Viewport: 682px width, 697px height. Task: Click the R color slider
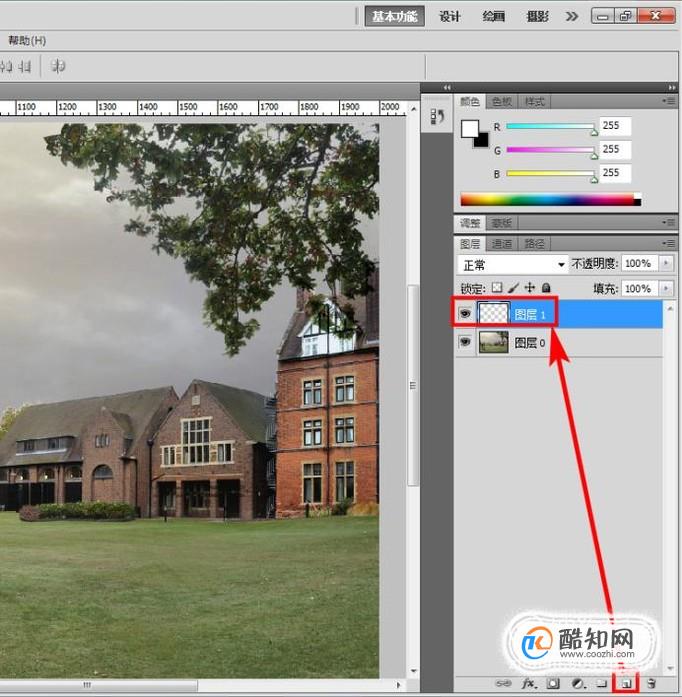(550, 127)
